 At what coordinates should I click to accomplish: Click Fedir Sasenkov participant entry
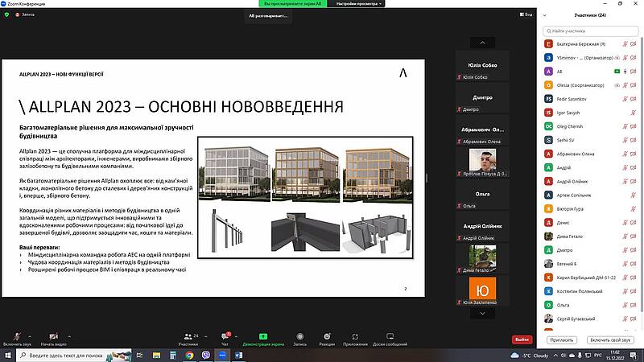pyautogui.click(x=590, y=99)
